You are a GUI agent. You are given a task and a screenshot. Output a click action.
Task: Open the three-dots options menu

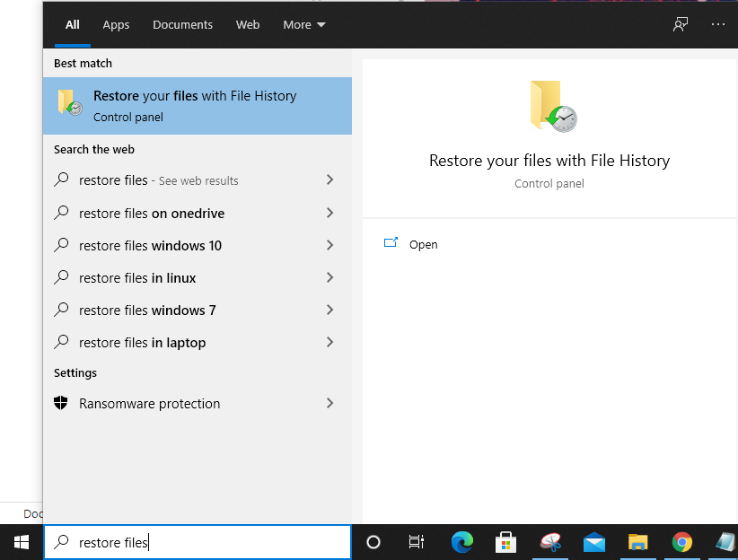coord(717,24)
